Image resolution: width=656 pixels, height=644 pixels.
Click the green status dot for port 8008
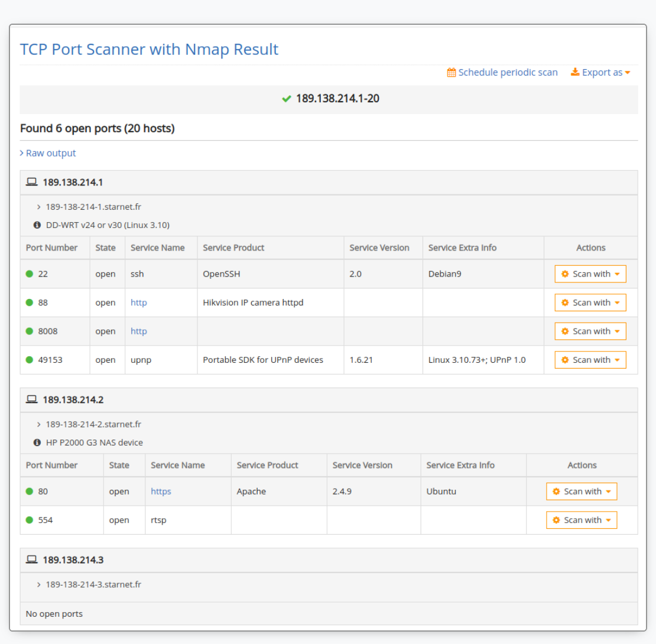(x=30, y=331)
